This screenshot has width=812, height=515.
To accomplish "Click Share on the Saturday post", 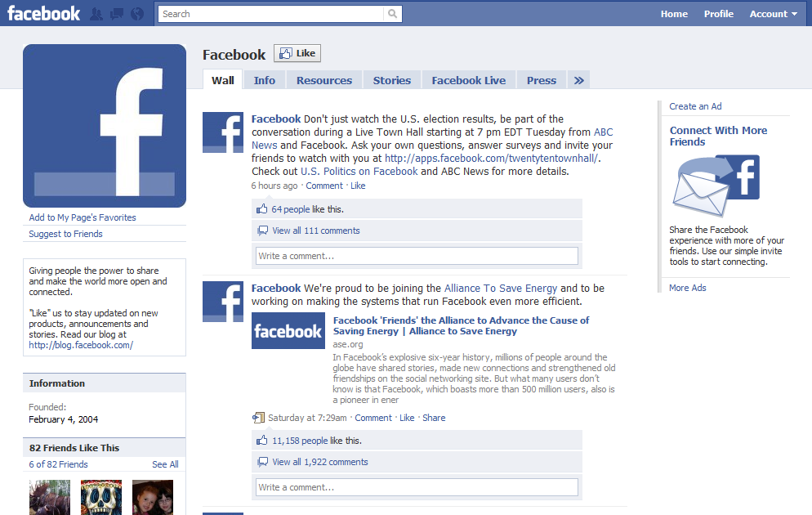I will pyautogui.click(x=434, y=418).
